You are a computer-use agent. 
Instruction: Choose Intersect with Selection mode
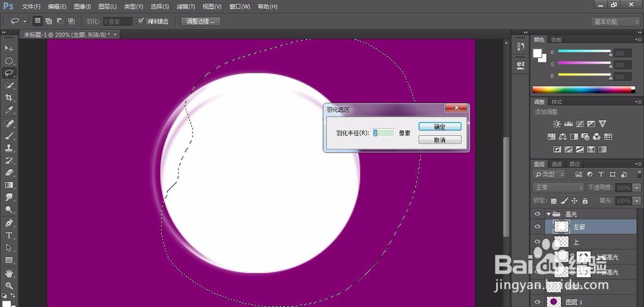coord(71,21)
